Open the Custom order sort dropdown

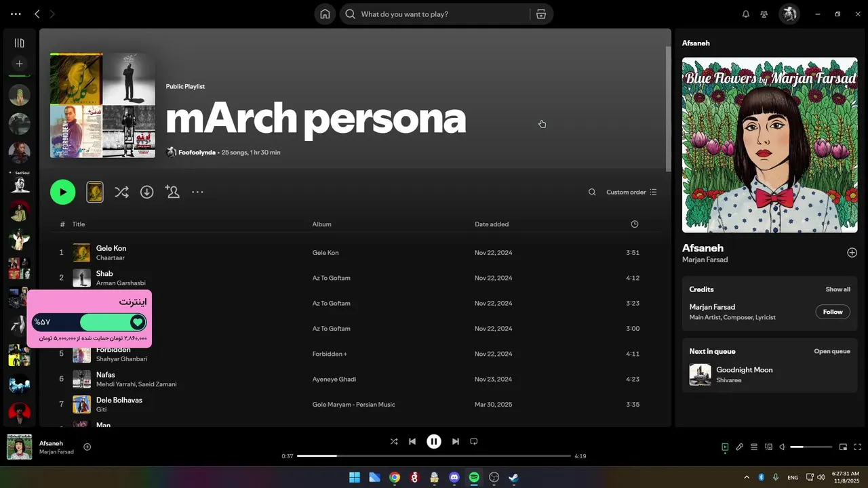click(x=631, y=192)
